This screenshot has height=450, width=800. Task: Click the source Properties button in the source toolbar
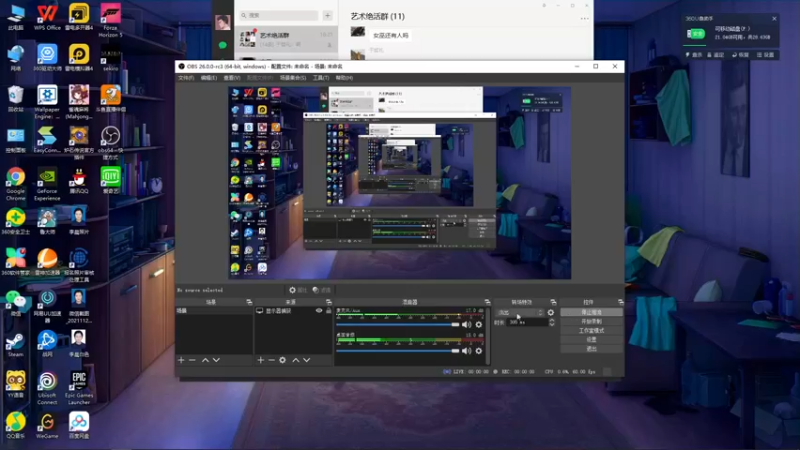pos(298,290)
